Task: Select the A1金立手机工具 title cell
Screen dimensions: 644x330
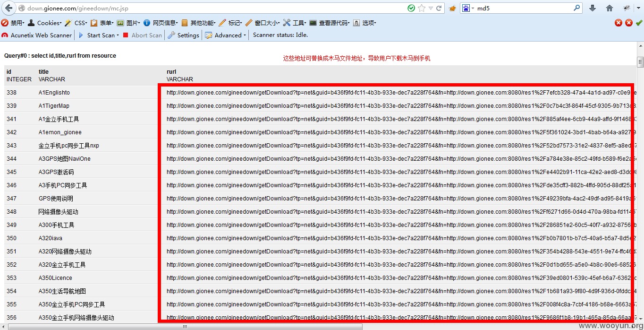Action: coord(59,119)
